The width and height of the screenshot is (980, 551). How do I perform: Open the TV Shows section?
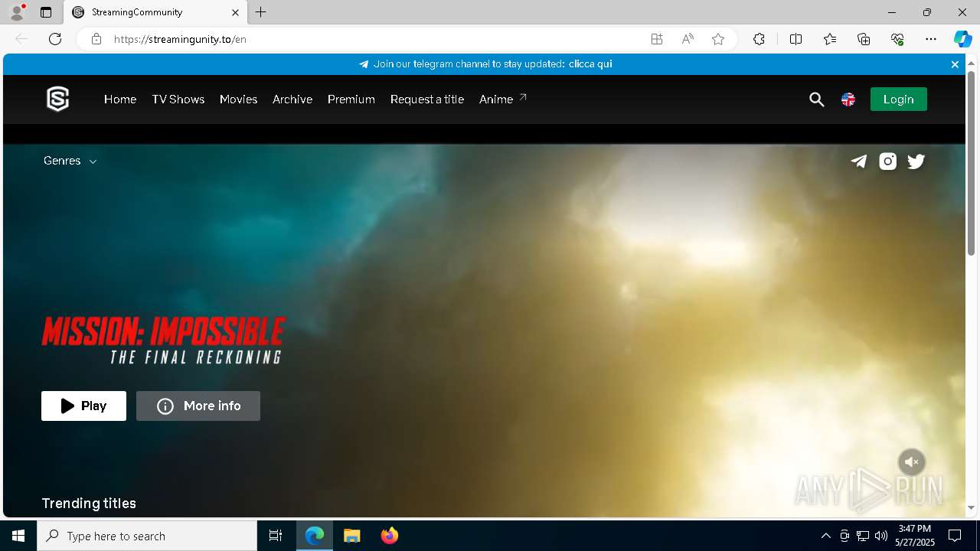[178, 99]
